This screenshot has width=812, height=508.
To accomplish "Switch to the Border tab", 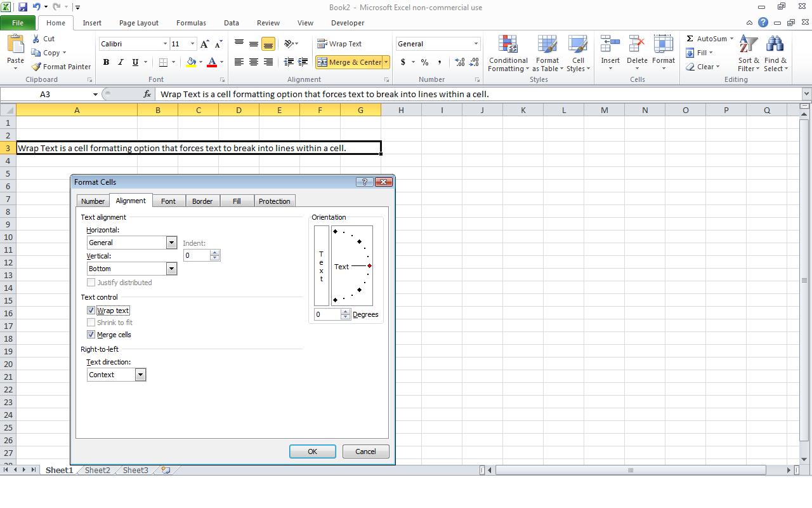I will 202,201.
